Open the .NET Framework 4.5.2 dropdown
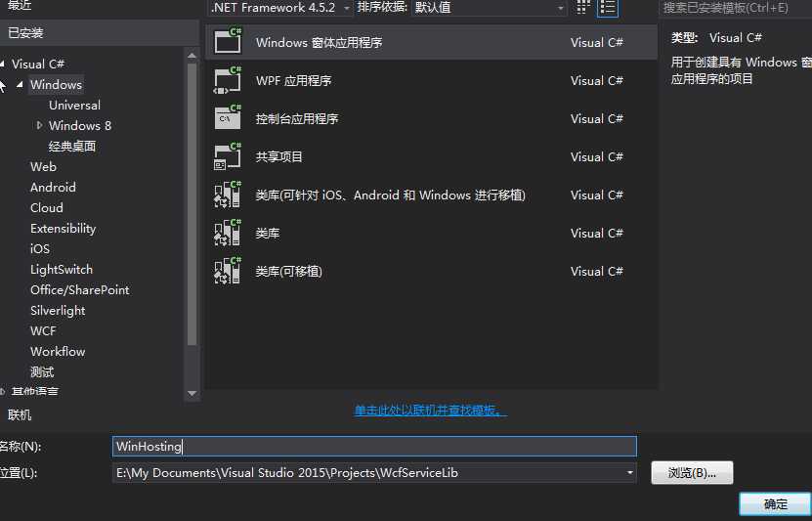 pos(281,8)
